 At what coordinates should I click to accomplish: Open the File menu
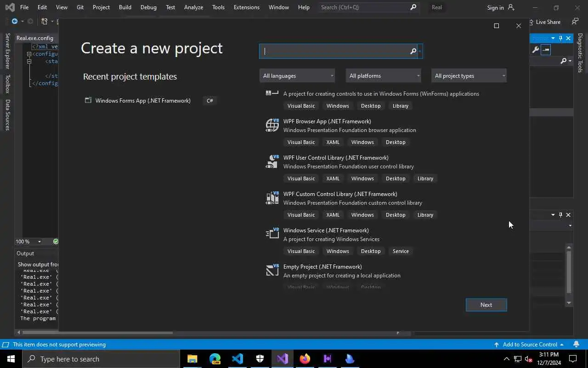point(24,7)
